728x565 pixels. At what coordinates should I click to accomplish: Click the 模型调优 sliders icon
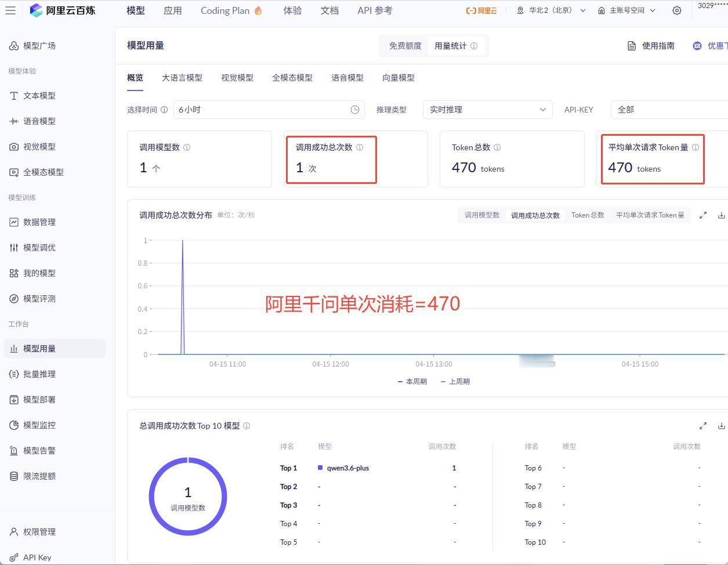point(14,248)
